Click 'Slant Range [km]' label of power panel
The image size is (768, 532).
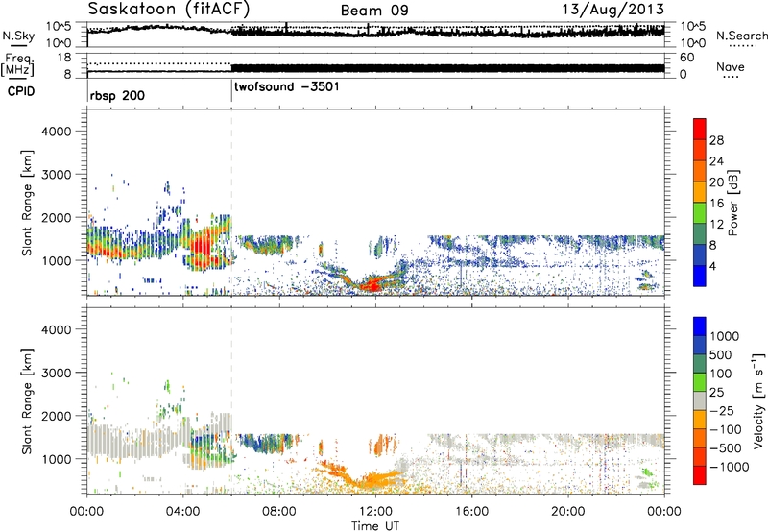[27, 203]
